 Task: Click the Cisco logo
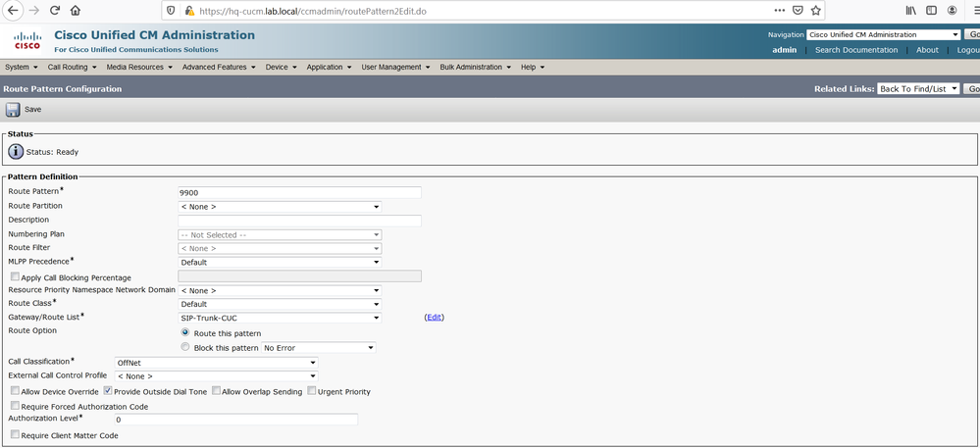27,41
